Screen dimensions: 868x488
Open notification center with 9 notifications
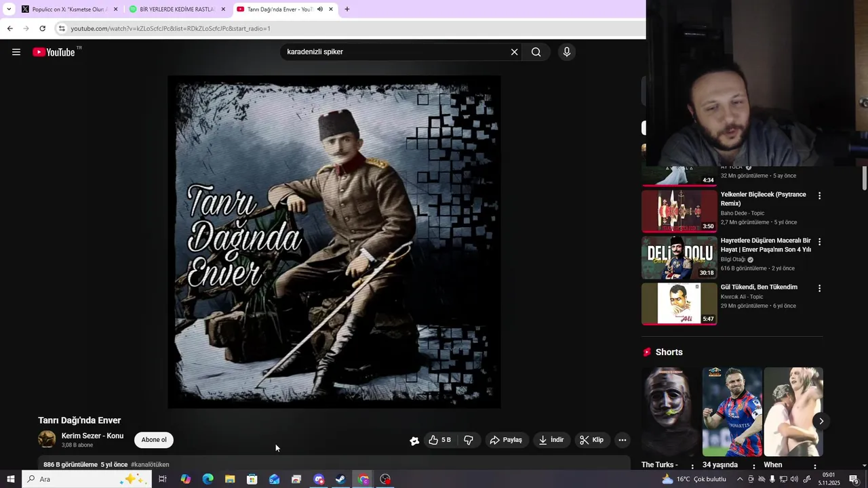pyautogui.click(x=854, y=480)
